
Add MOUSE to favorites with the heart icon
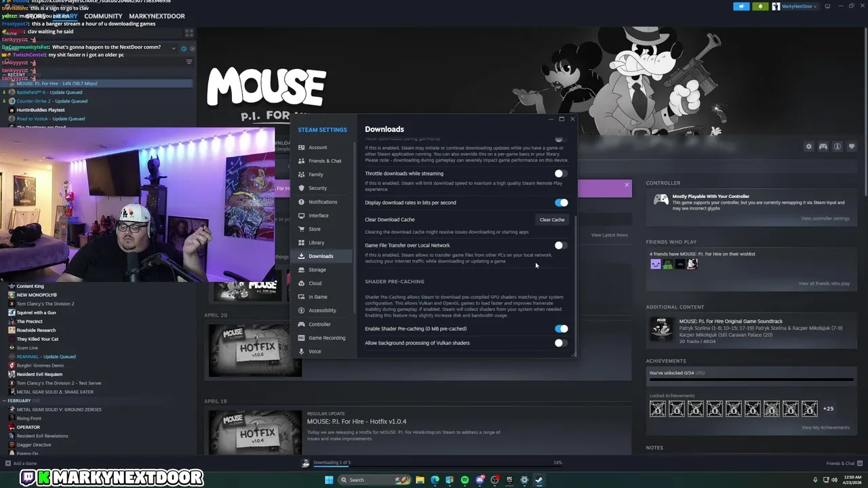coord(852,146)
